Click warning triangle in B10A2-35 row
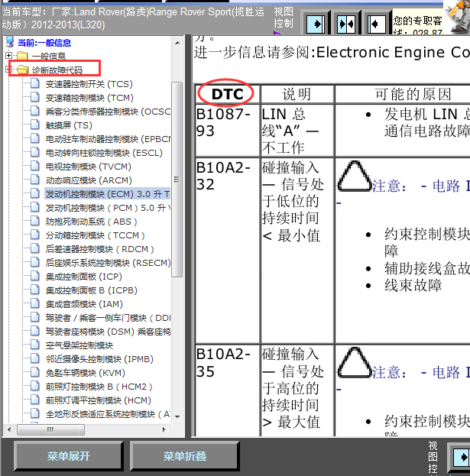Screen dimensions: 470x476 click(x=355, y=363)
